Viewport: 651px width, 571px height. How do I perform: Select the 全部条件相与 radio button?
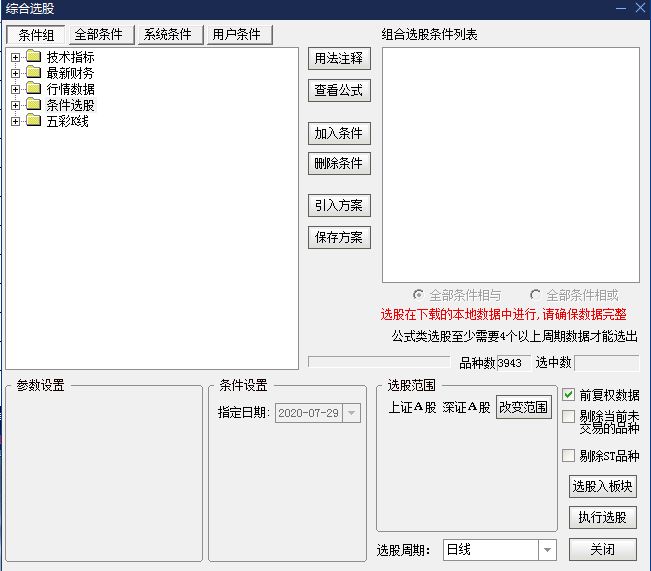[418, 295]
